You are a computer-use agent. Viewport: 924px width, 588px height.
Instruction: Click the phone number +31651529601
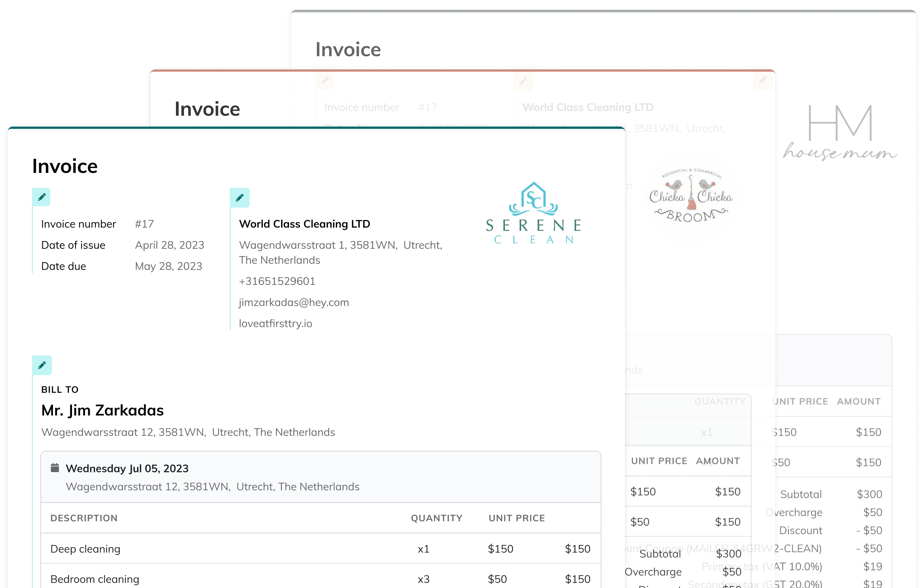277,281
